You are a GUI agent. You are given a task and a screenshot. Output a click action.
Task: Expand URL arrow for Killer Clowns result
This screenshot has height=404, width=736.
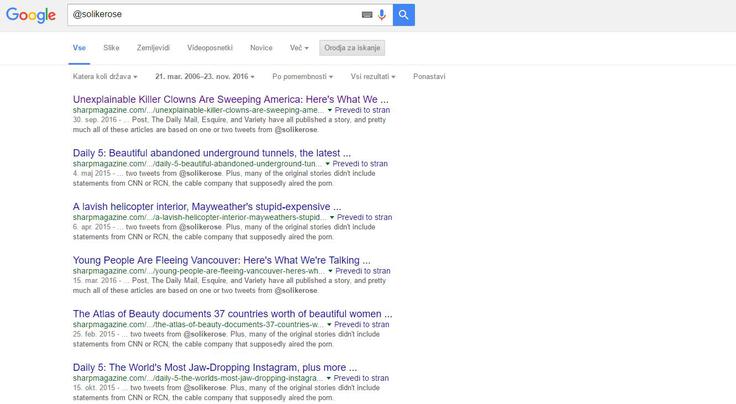[x=330, y=110]
